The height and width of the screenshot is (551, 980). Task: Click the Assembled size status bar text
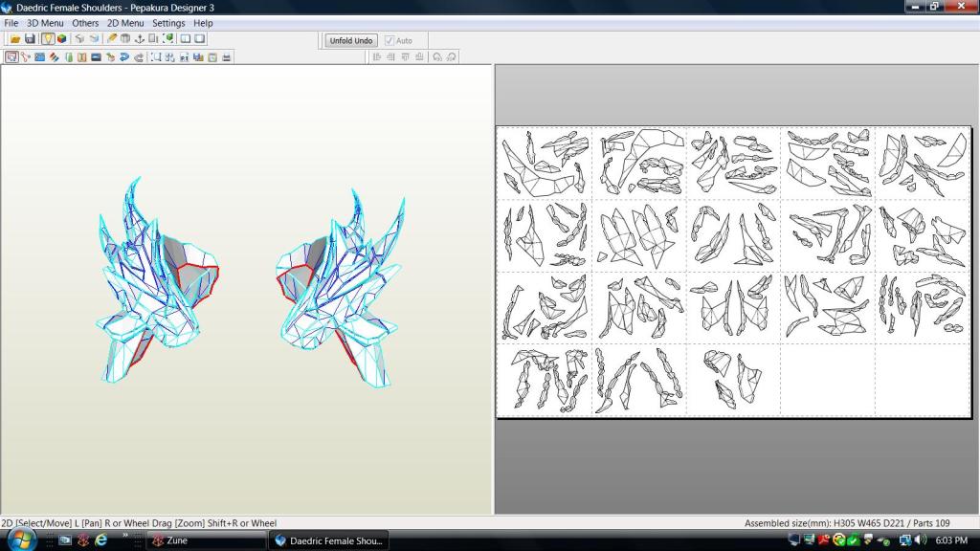click(x=847, y=523)
